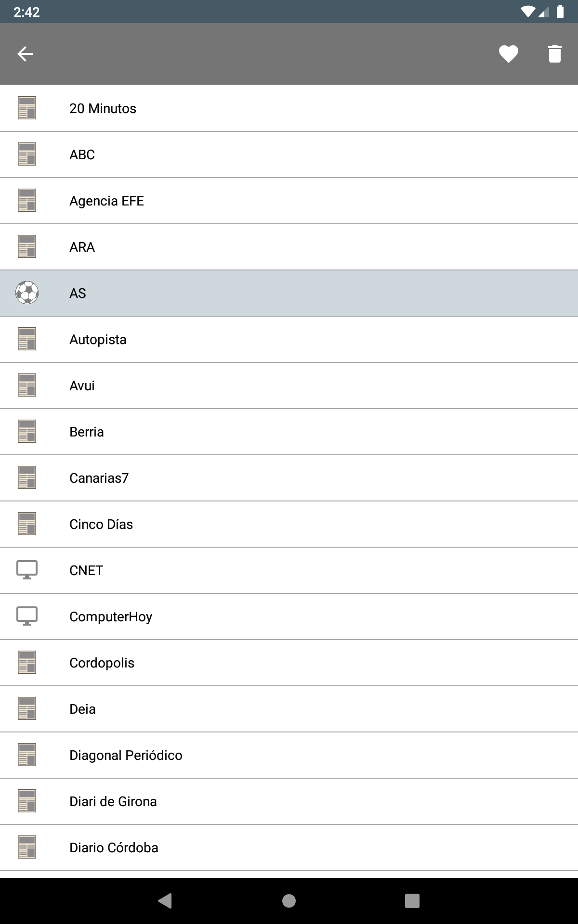Open Diari de Girona
This screenshot has height=924, width=578.
pos(289,801)
